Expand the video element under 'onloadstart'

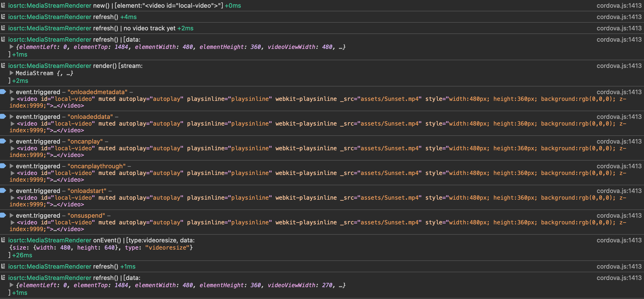coord(13,198)
